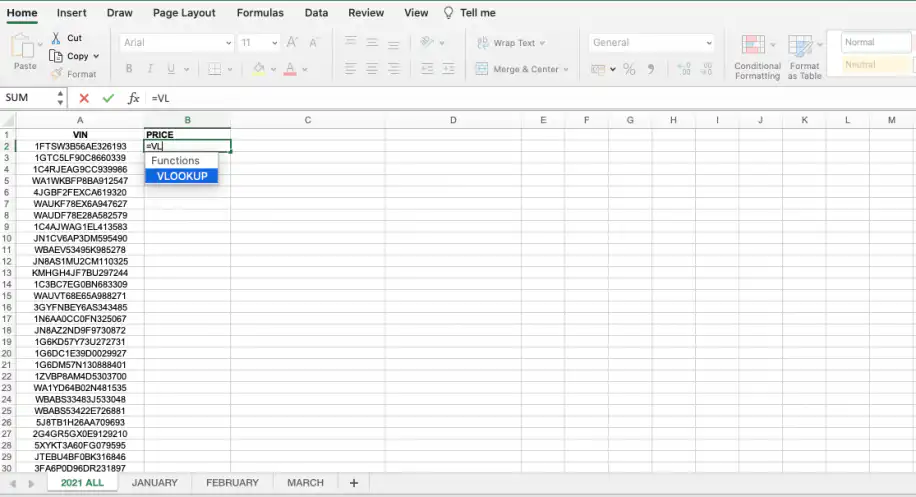Switch to the JANUARY sheet tab

154,483
